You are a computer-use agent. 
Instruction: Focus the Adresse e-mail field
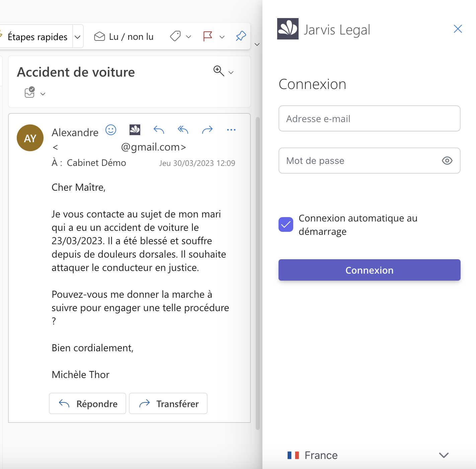pos(370,118)
